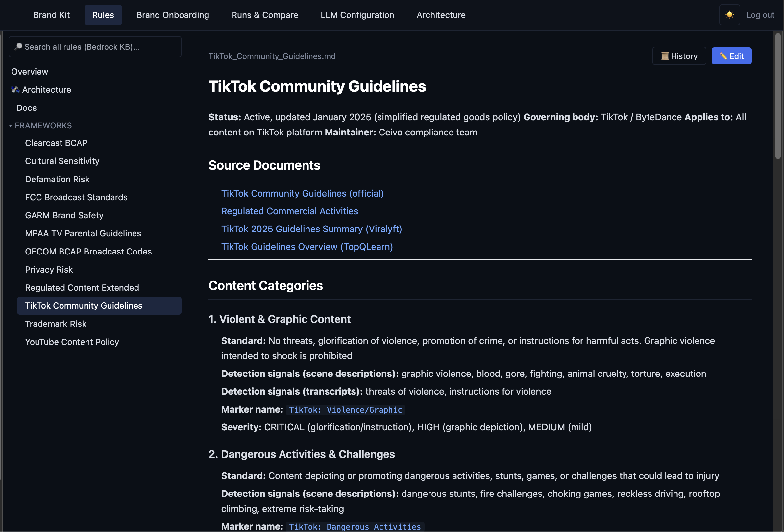Select the Rules tab
Viewport: 784px width, 532px height.
103,15
